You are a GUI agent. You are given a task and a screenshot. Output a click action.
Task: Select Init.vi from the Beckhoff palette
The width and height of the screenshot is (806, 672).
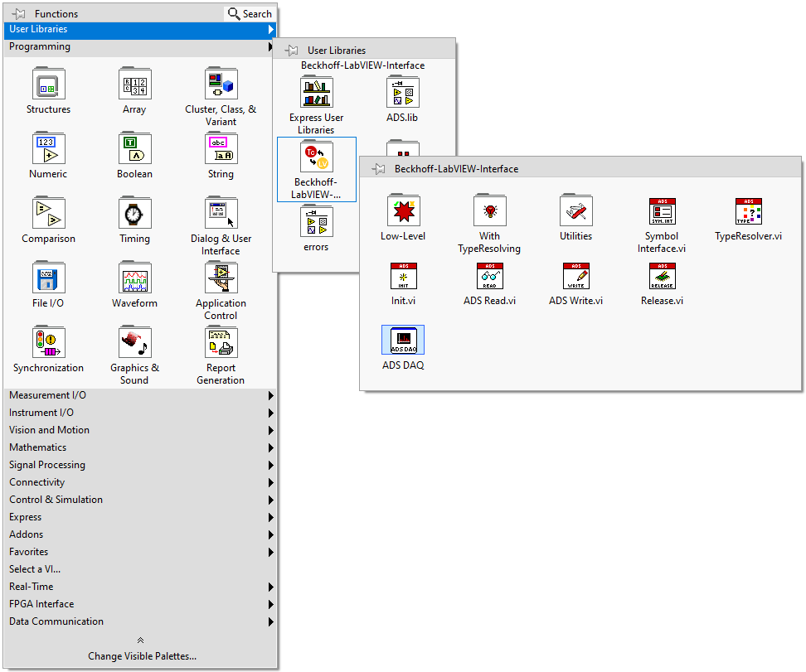(x=403, y=276)
